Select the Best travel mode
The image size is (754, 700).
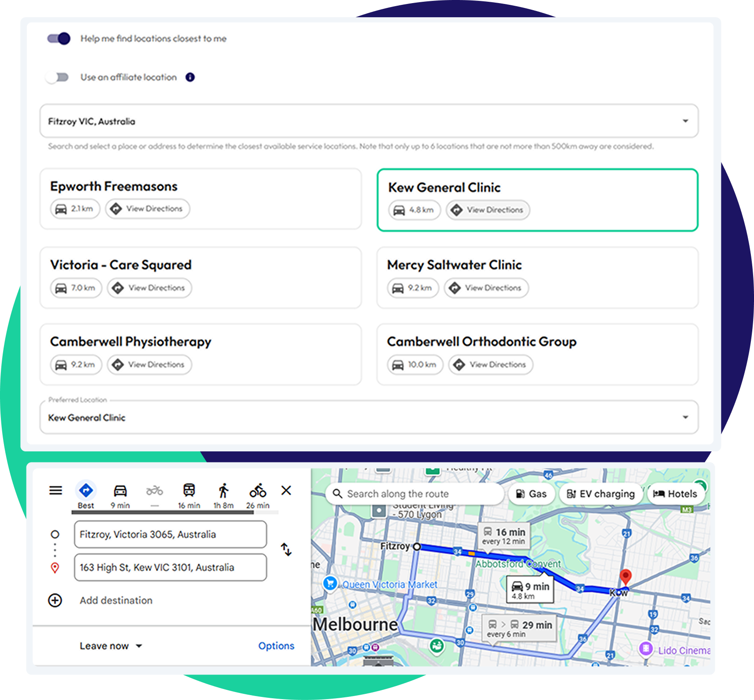tap(86, 495)
